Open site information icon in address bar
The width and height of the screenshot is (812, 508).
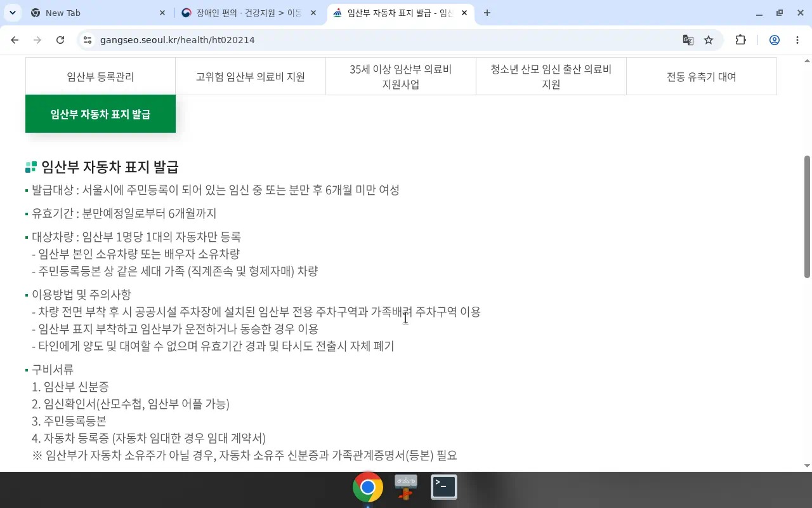(88, 40)
